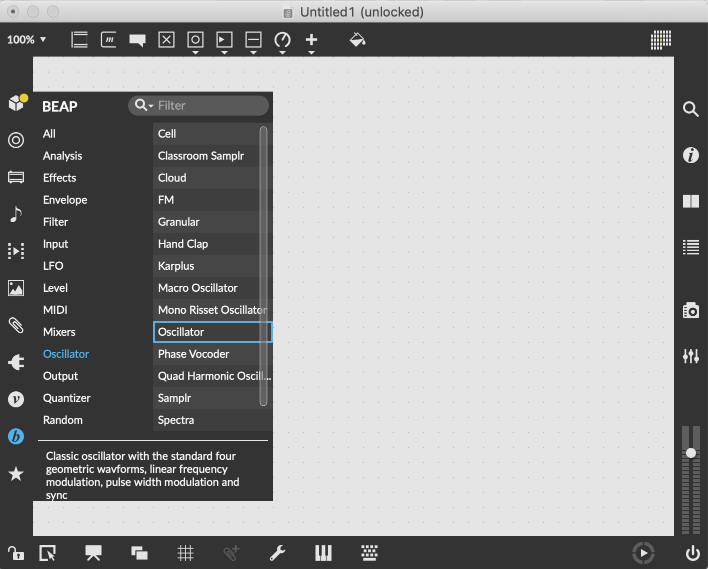Screen dimensions: 708x569
Task: Select the Envelope category
Action: (x=65, y=200)
